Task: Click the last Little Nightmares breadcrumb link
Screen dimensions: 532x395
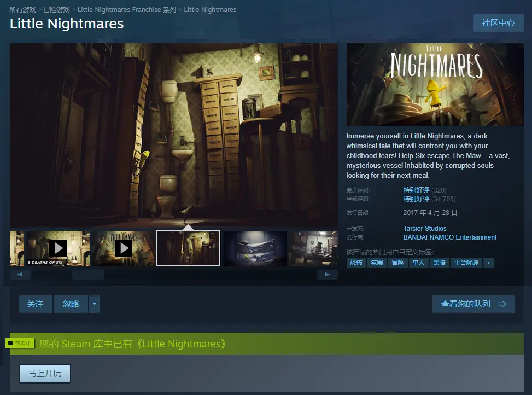Action: click(210, 9)
